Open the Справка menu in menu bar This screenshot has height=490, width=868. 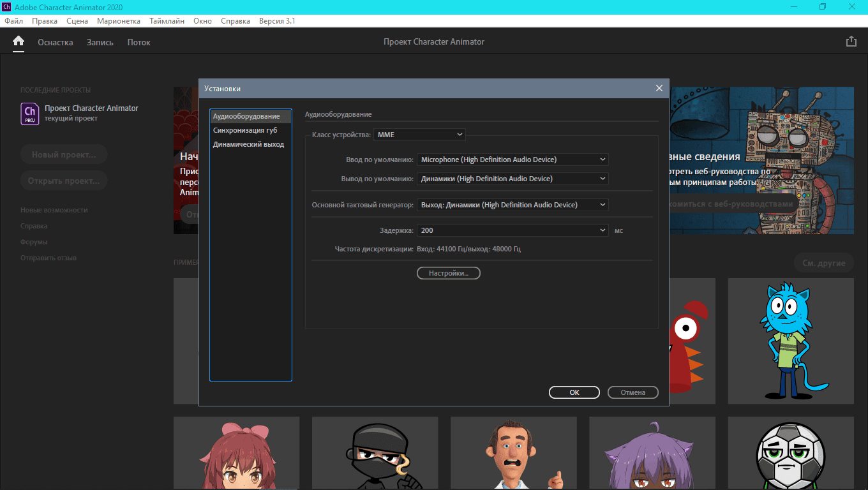click(236, 21)
